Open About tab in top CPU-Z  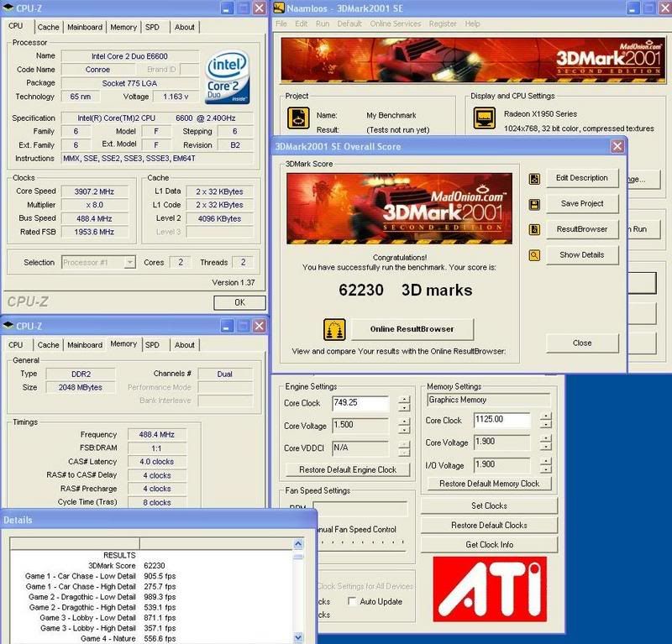[185, 27]
